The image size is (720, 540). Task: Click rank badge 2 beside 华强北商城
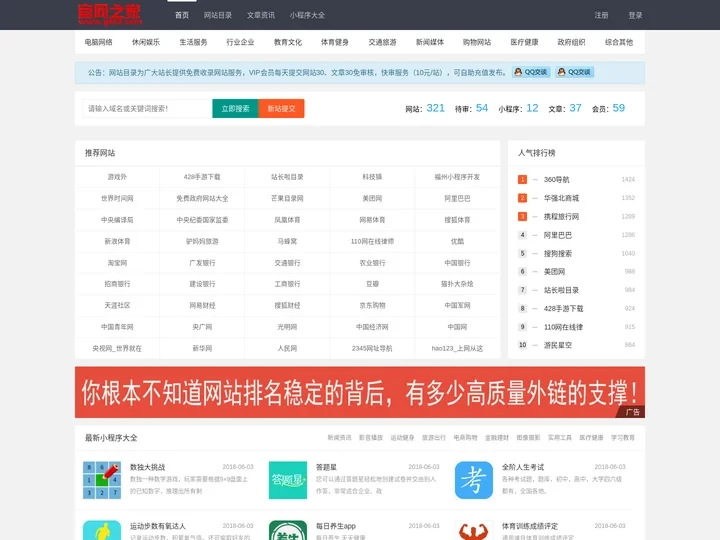(x=522, y=198)
